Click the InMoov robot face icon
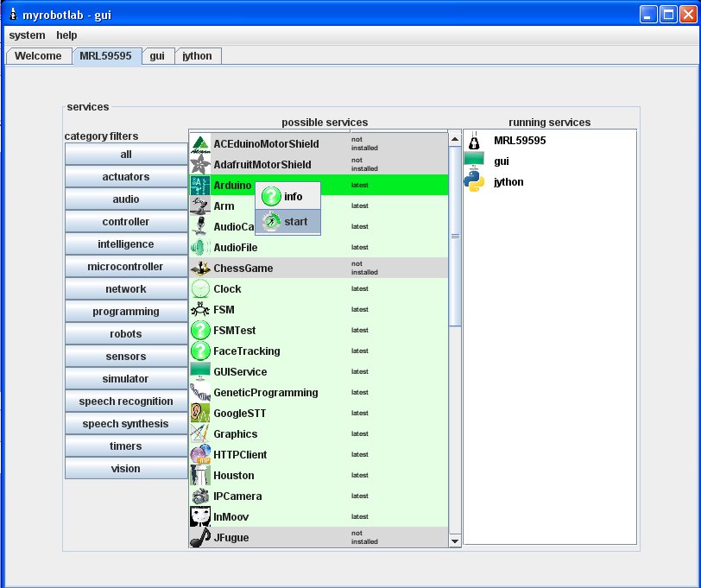 pyautogui.click(x=199, y=517)
